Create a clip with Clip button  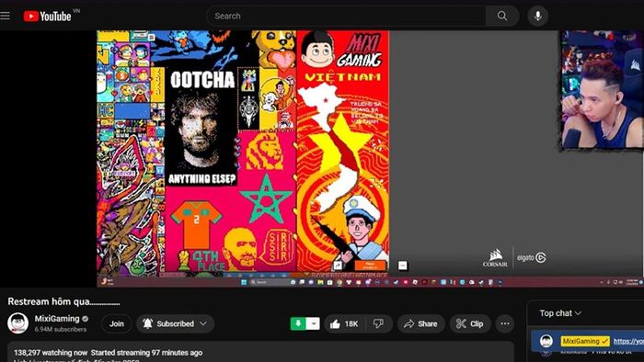point(470,324)
